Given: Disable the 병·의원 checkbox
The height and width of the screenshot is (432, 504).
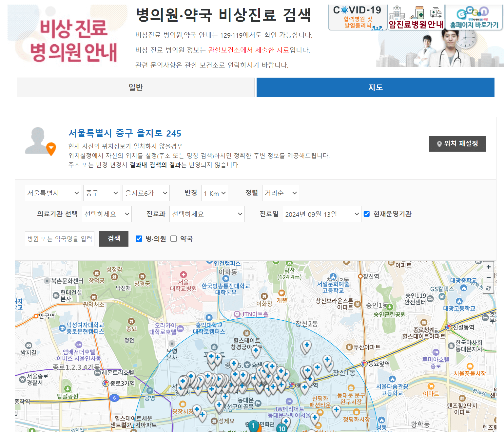Looking at the screenshot, I should [x=139, y=239].
